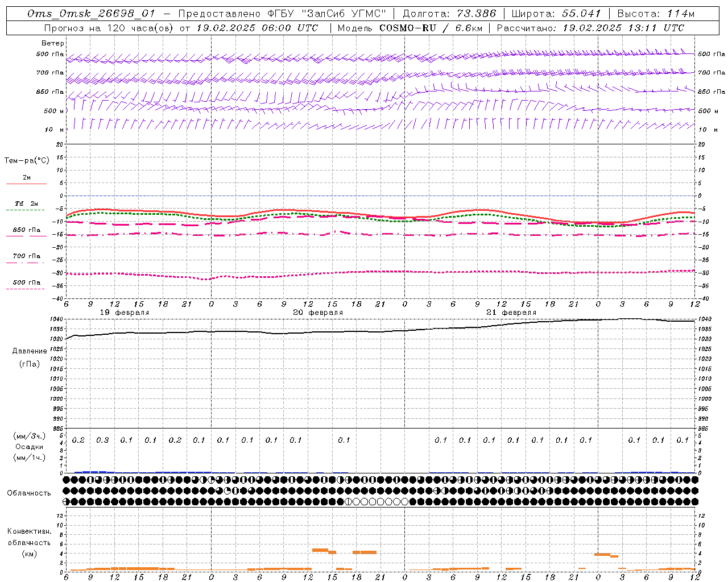This screenshot has width=728, height=582.
Task: Click the highest orange convective bar on 20 февраля
Action: (320, 550)
